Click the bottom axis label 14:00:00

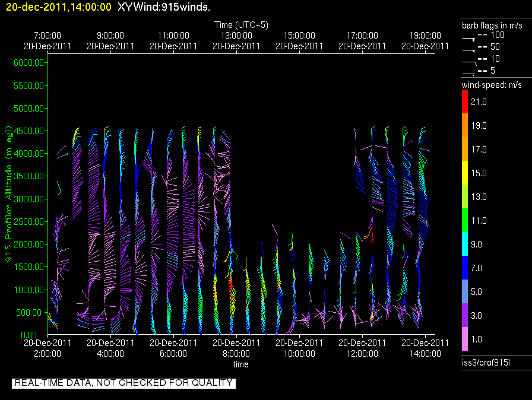[425, 354]
